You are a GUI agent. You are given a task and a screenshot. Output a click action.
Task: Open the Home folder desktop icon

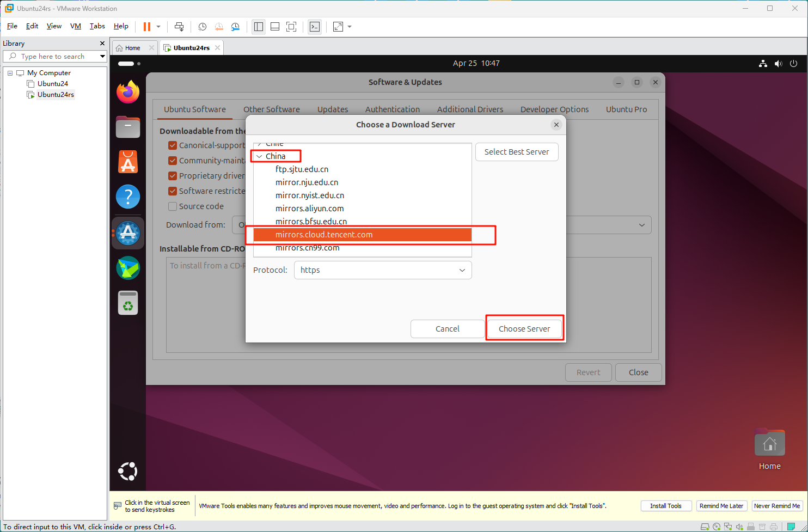point(769,449)
